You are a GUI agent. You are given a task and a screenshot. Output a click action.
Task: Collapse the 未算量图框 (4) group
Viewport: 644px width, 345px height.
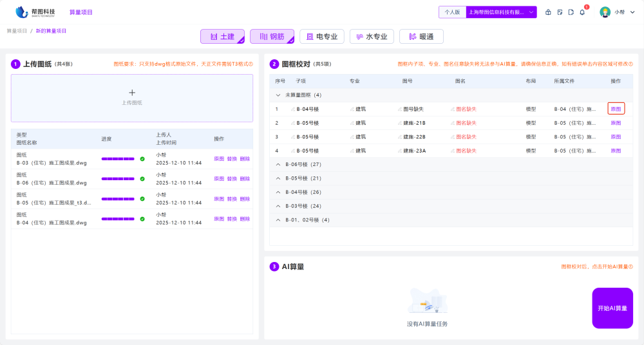[278, 95]
